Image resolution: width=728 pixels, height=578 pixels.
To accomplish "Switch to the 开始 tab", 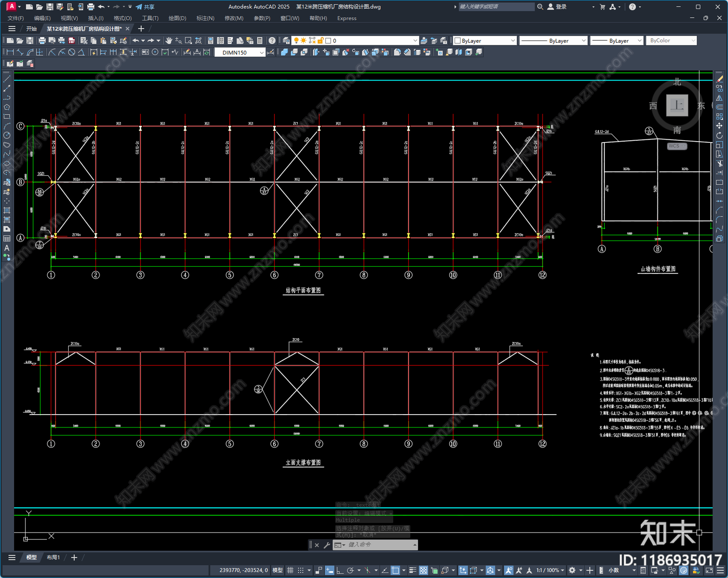I will tap(31, 29).
